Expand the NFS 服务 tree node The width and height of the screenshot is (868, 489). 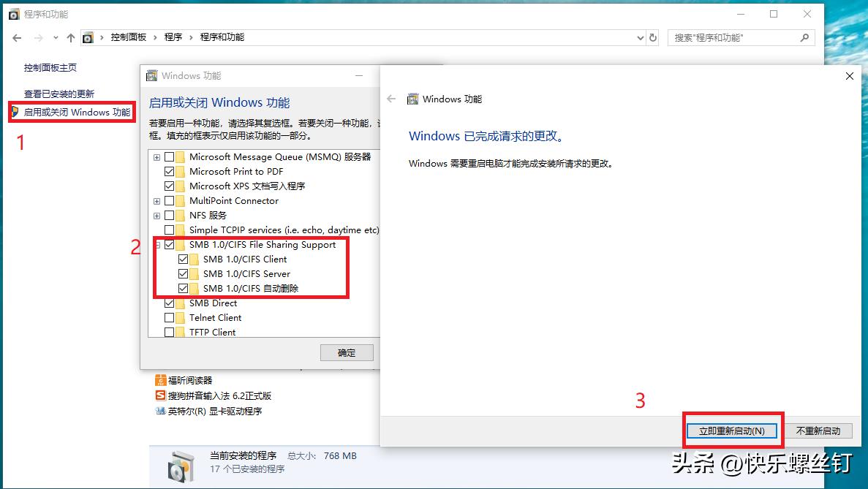coord(156,216)
